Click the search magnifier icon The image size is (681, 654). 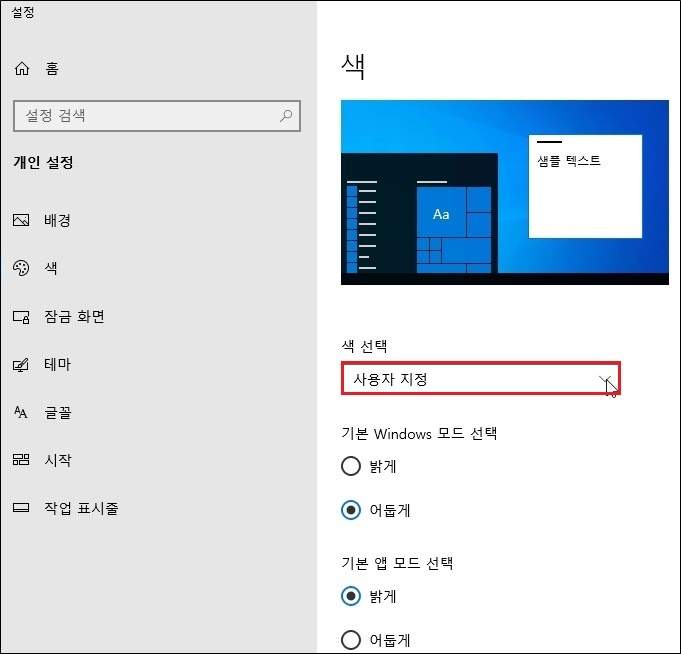286,116
